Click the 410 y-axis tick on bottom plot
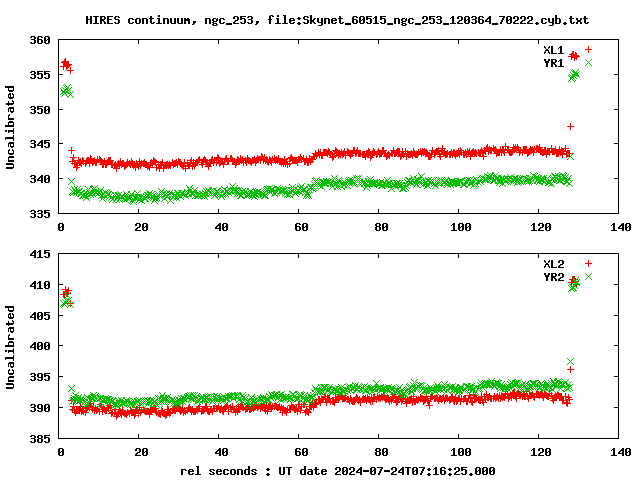This screenshot has width=640, height=480. pos(40,285)
